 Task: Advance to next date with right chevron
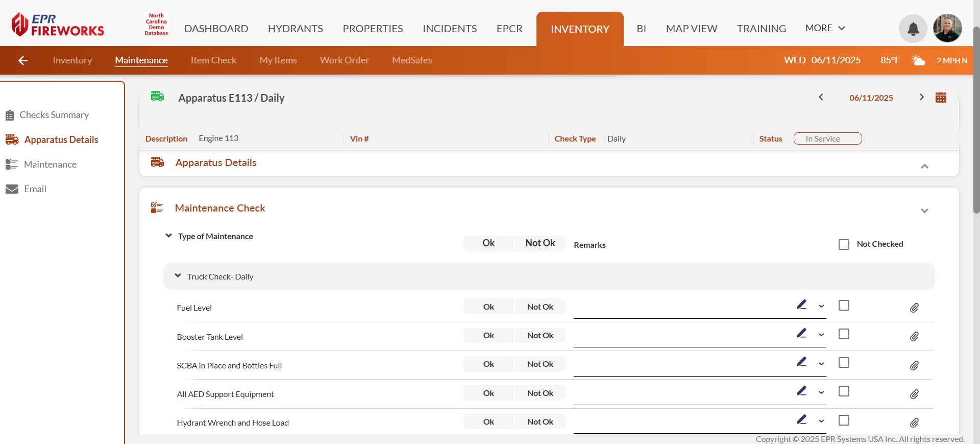pos(921,97)
